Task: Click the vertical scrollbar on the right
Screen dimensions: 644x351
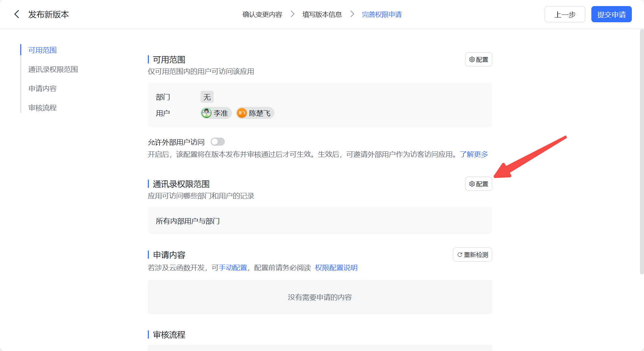Action: 642,152
